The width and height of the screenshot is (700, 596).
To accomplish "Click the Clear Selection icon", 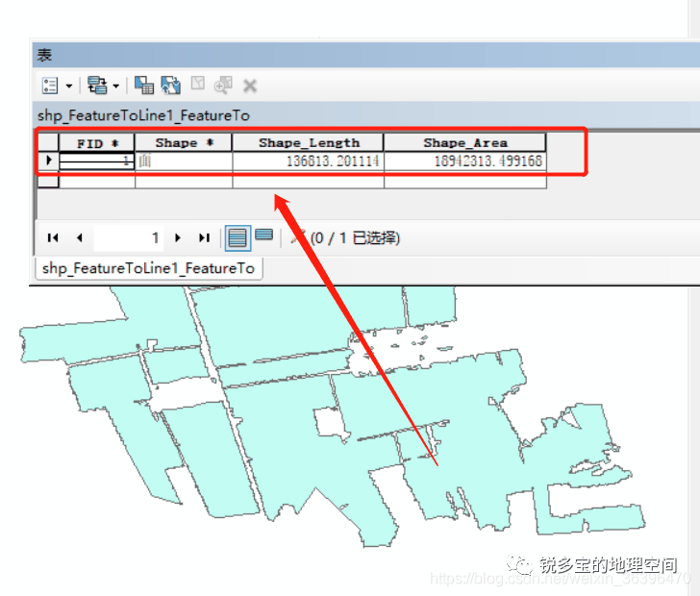I will coord(198,86).
